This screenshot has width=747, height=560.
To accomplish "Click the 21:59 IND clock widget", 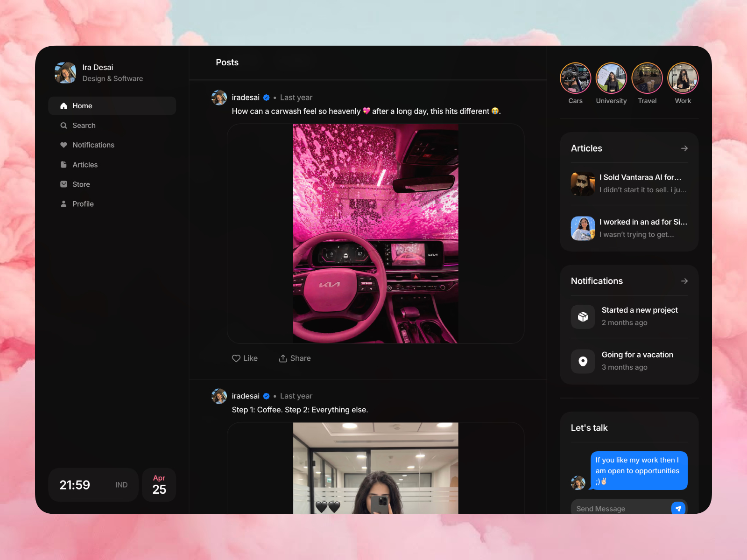I will coord(93,485).
